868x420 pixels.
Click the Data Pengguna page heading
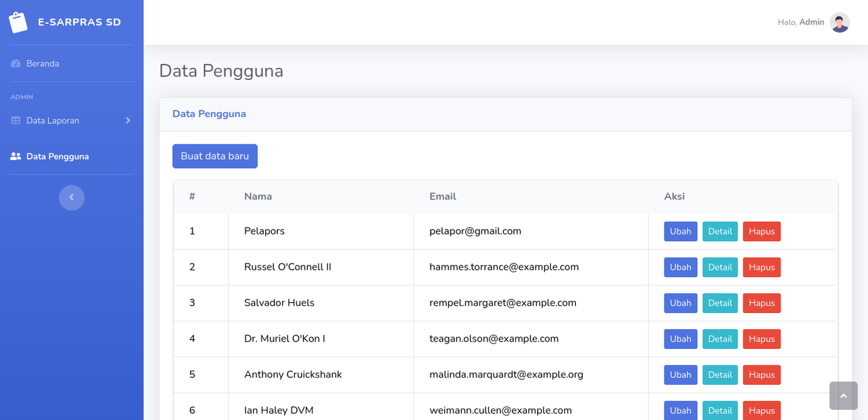221,71
